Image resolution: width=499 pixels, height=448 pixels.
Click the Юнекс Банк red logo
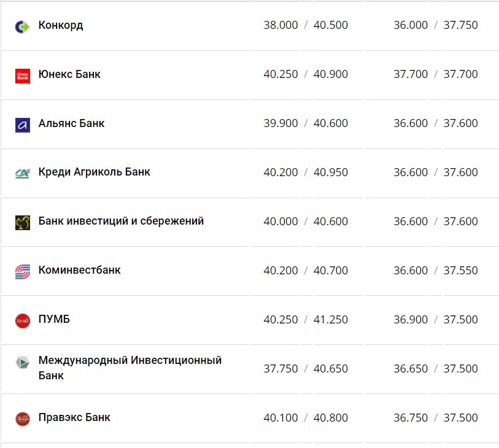pyautogui.click(x=23, y=75)
